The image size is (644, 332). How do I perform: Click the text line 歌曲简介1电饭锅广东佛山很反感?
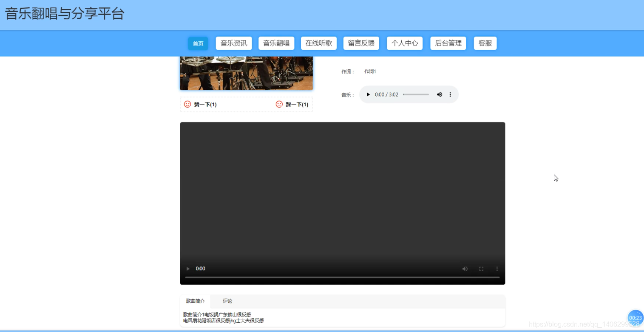[217, 315]
